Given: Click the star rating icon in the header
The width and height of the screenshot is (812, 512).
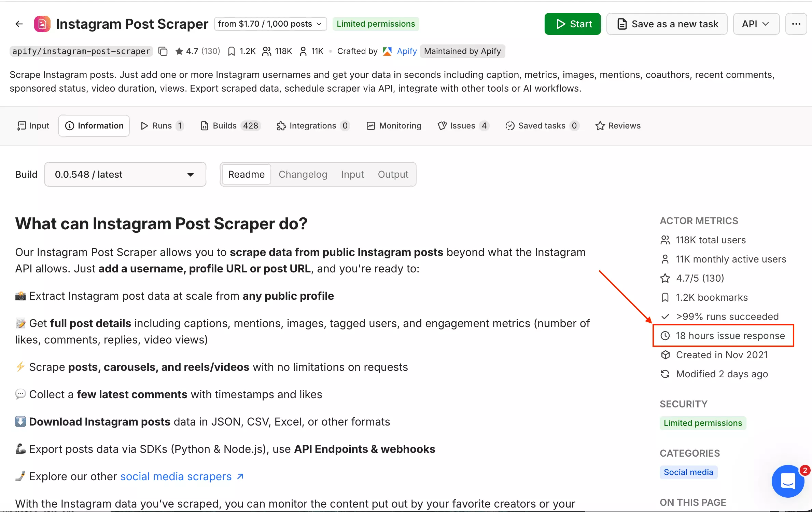Looking at the screenshot, I should pos(179,51).
